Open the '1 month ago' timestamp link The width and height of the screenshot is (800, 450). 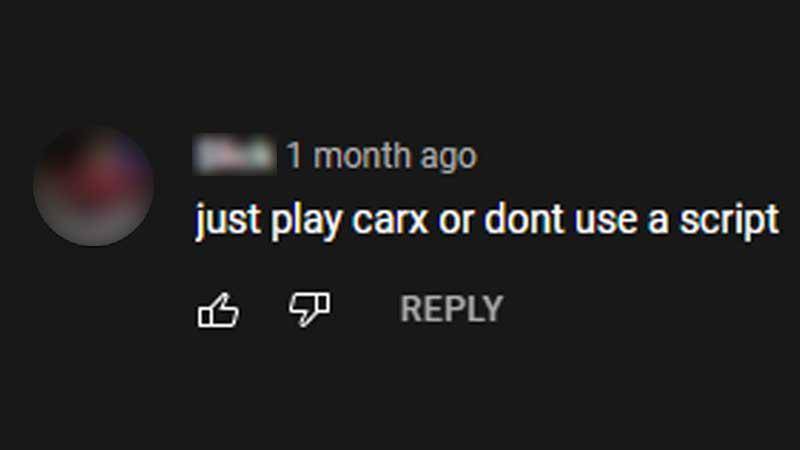coord(382,155)
